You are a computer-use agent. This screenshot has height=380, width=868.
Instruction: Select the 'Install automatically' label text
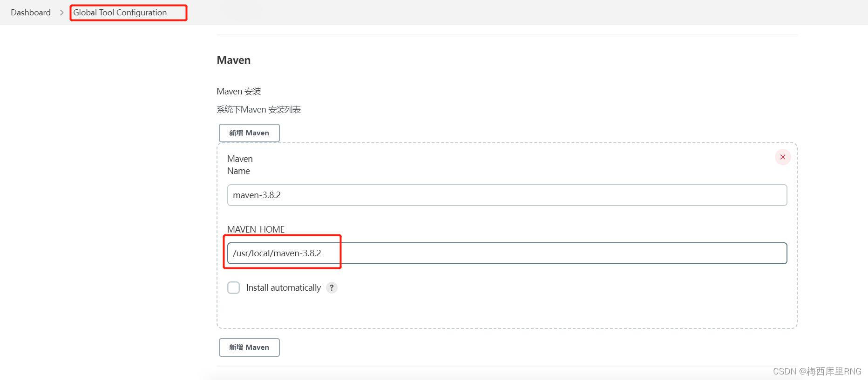click(x=284, y=288)
